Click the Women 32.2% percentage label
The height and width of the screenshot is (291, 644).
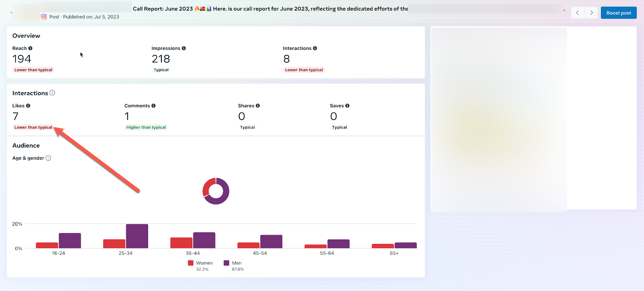click(202, 269)
